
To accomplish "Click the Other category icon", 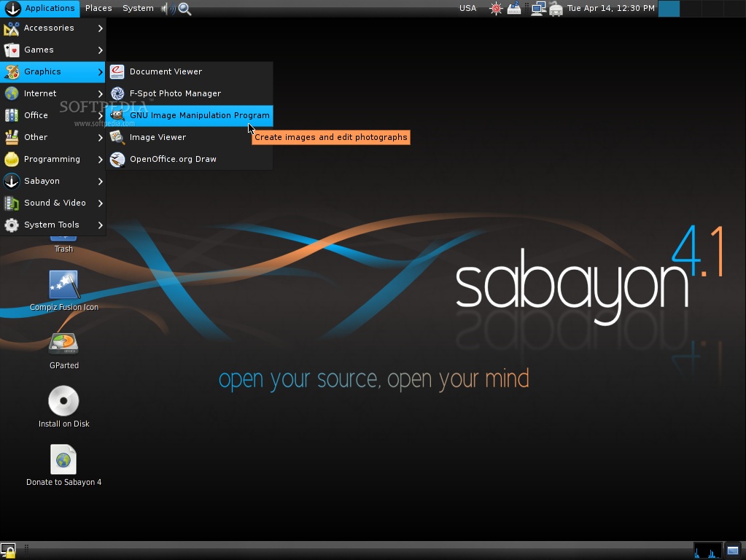I will 12,138.
